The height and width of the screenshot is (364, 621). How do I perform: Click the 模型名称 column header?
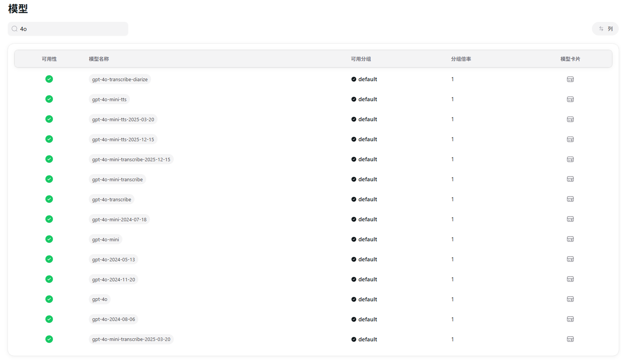pyautogui.click(x=99, y=59)
